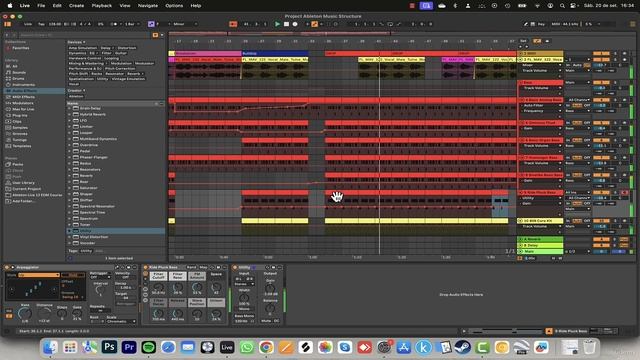The width and height of the screenshot is (640, 360).
Task: Toggle the browser show/hide icon
Action: coord(7,24)
